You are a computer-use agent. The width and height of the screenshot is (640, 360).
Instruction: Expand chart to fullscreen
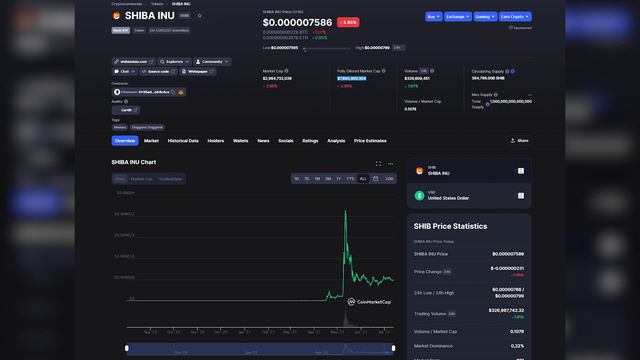[x=378, y=164]
